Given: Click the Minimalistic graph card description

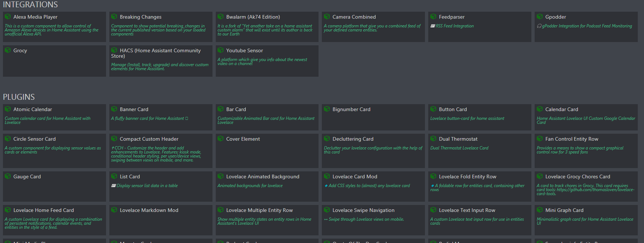Looking at the screenshot, I should pos(585,221).
